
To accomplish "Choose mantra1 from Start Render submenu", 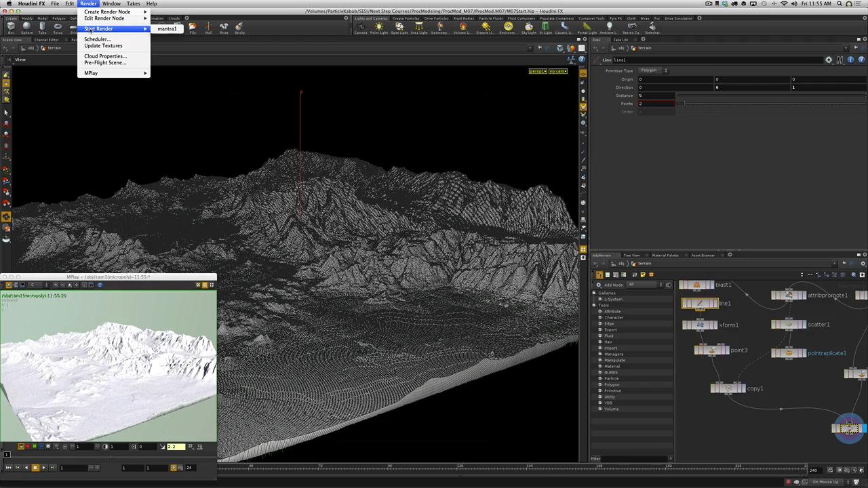I will point(167,28).
